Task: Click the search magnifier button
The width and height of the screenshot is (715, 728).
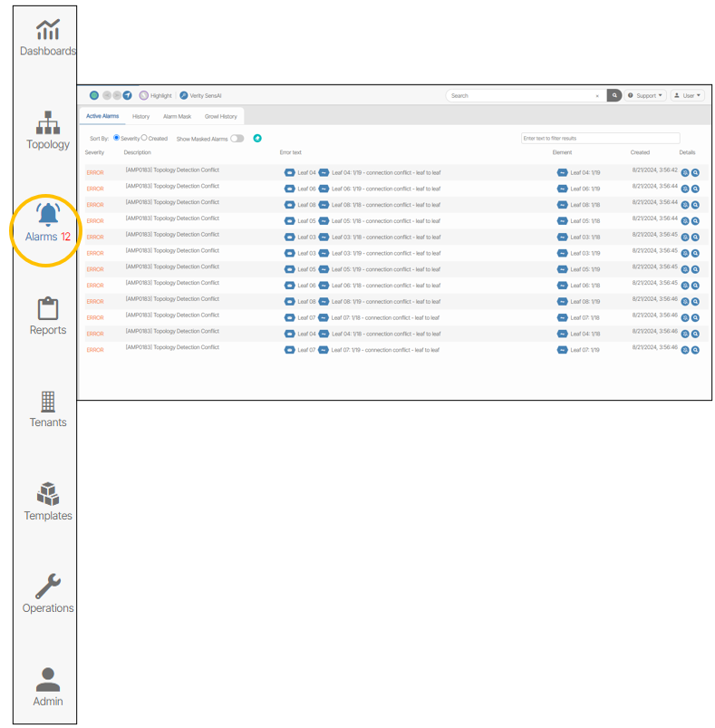Action: [x=614, y=95]
